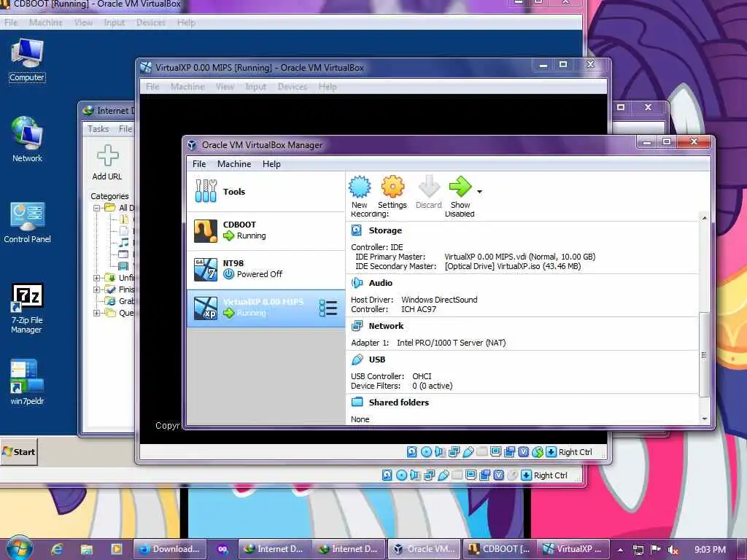Open Input menu in CDBOOT window
Image resolution: width=747 pixels, height=560 pixels.
pos(115,23)
